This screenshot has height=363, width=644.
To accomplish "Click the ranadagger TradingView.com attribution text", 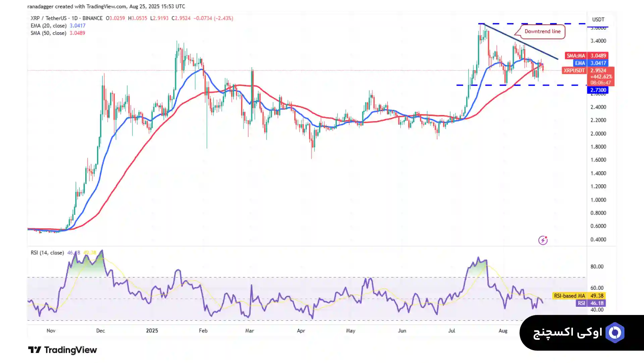I will (106, 6).
